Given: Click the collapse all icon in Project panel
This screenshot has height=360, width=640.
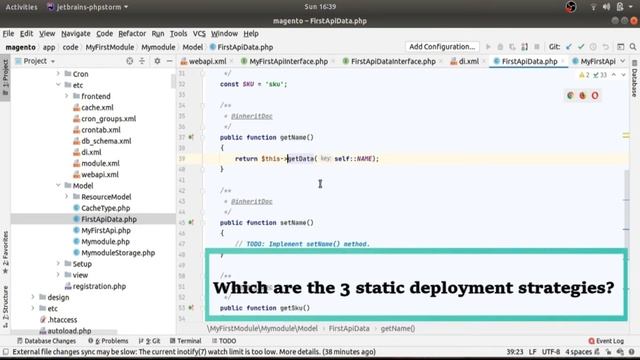Looking at the screenshot, I should pos(142,61).
